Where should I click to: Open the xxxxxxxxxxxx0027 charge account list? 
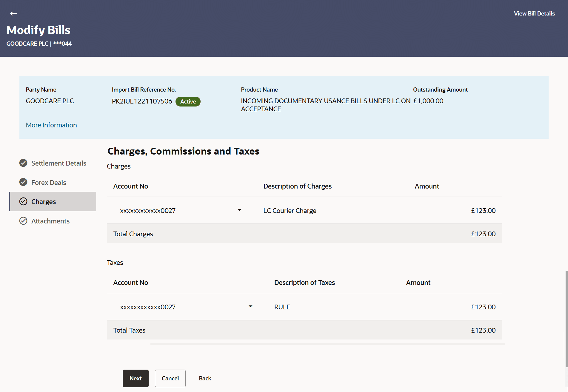pyautogui.click(x=239, y=210)
